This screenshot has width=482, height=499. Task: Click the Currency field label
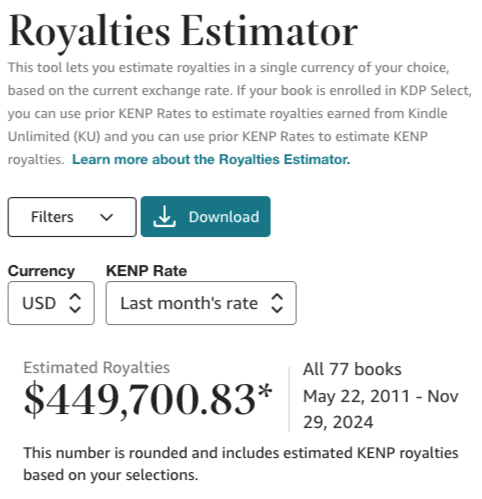click(41, 271)
